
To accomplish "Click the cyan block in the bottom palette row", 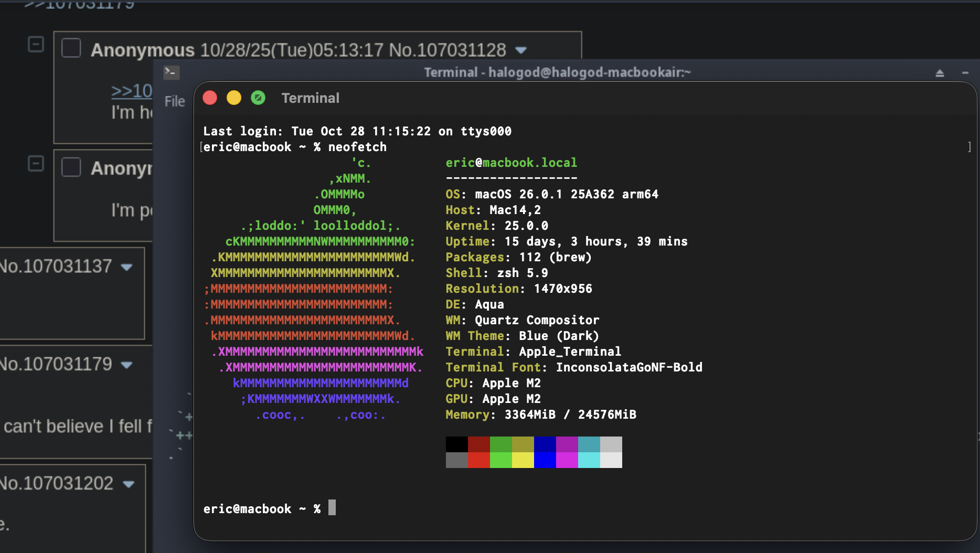I will (589, 460).
